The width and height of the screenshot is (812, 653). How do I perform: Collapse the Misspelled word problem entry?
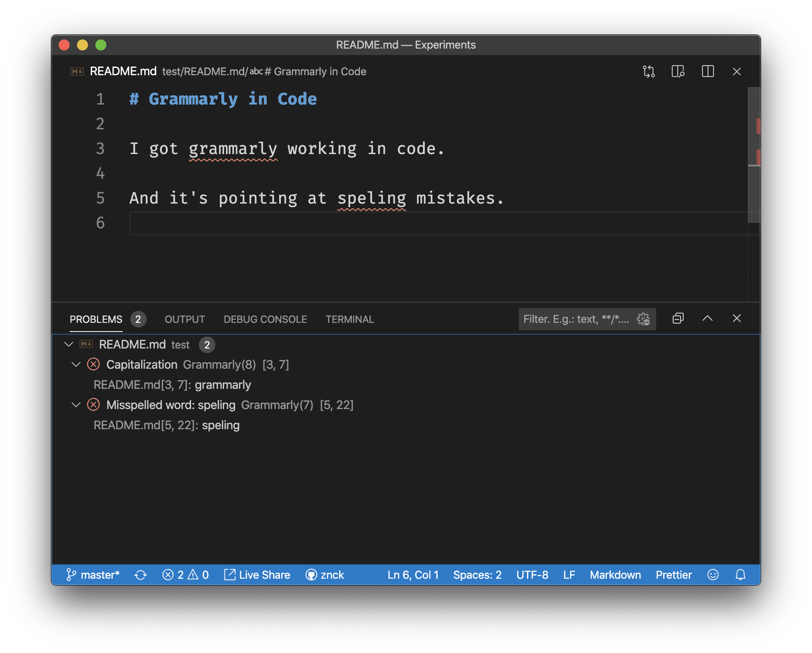coord(76,405)
